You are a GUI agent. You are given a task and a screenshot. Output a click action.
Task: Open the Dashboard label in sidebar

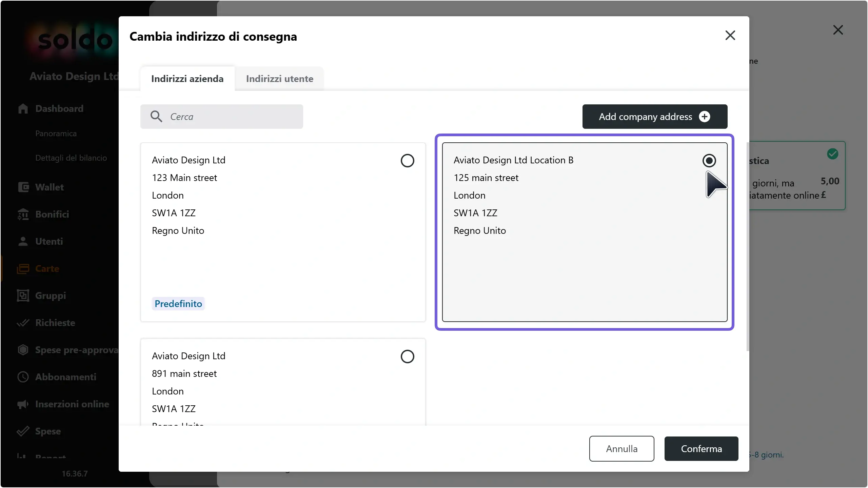(59, 108)
